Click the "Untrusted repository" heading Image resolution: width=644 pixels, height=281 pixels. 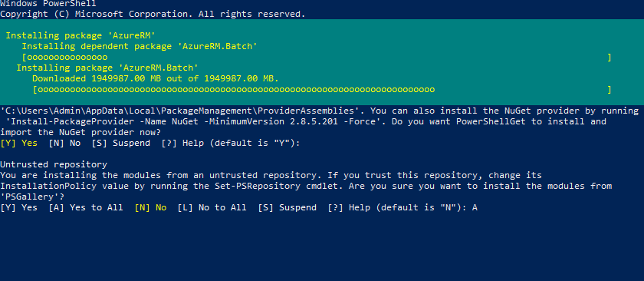54,164
